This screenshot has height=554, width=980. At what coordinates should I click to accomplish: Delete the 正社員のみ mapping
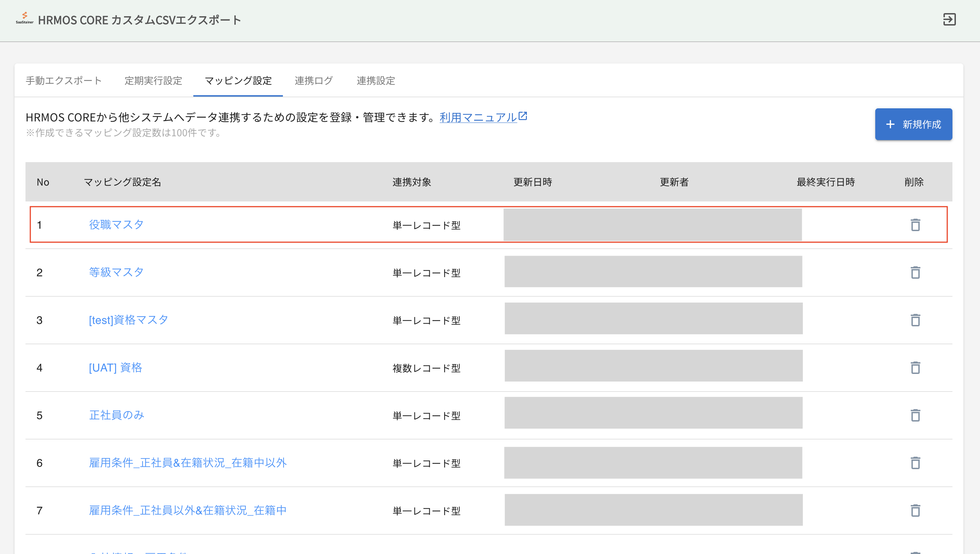pos(915,415)
